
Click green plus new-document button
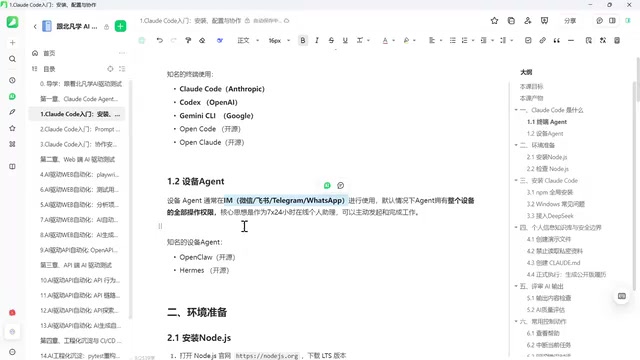(120, 27)
